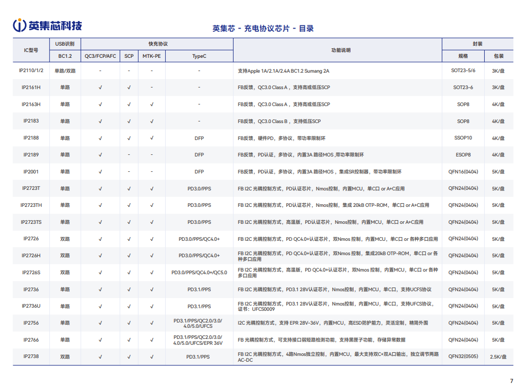Click the 双路 cell in IP2738 row
The height and width of the screenshot is (392, 532).
(65, 357)
